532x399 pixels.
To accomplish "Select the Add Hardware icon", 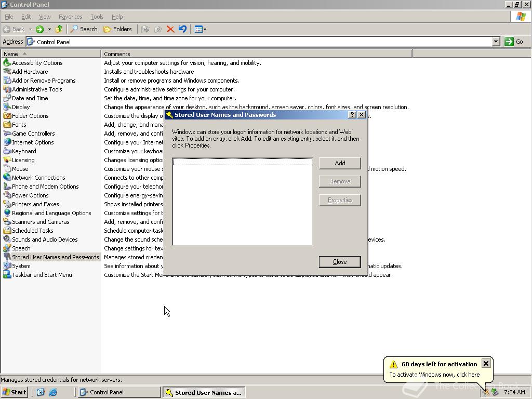I will [x=7, y=72].
